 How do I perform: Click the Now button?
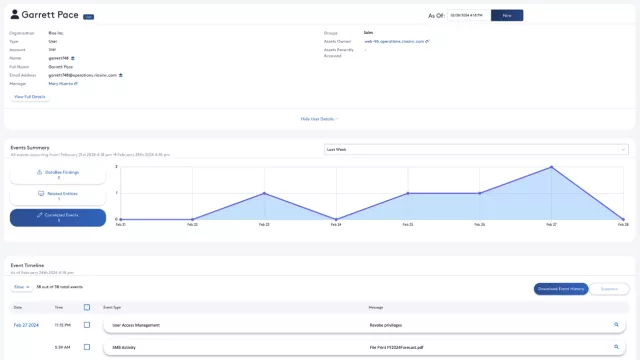[507, 16]
